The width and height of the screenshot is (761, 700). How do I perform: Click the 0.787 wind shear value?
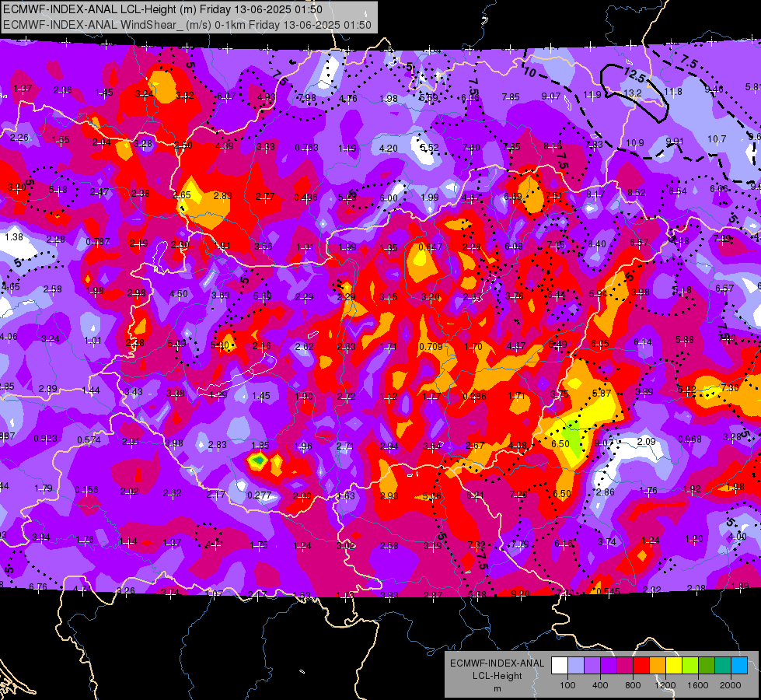click(x=97, y=241)
